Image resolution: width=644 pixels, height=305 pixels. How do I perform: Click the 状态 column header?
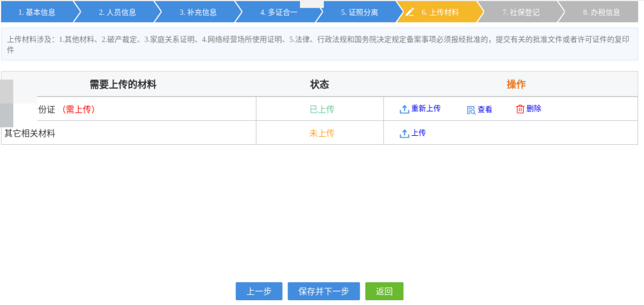(320, 85)
